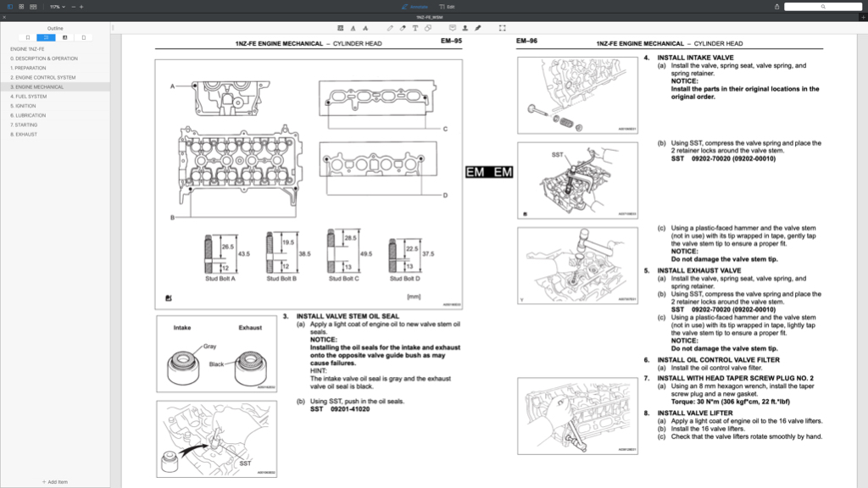Show the annotations list panel
The image size is (868, 488).
[64, 37]
